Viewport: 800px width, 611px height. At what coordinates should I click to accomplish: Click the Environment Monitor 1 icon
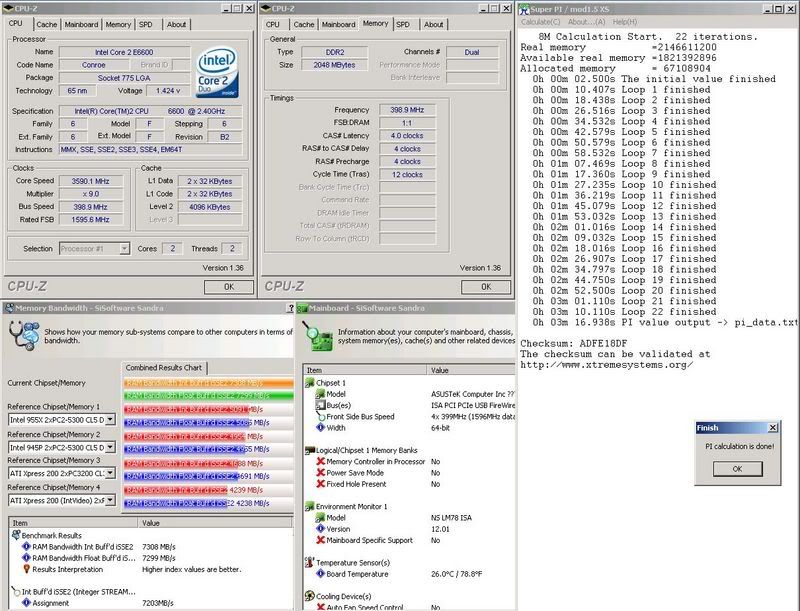pyautogui.click(x=309, y=506)
